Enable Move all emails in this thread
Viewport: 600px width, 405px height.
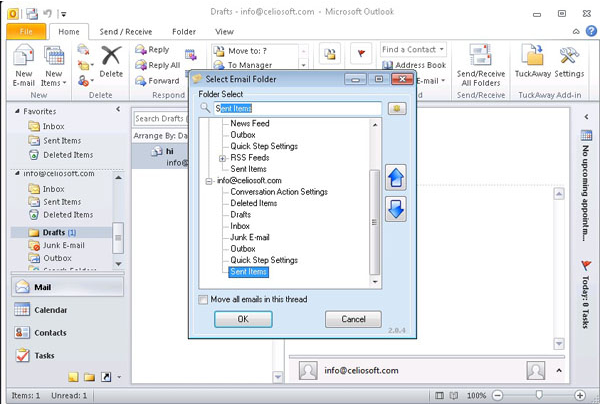204,299
